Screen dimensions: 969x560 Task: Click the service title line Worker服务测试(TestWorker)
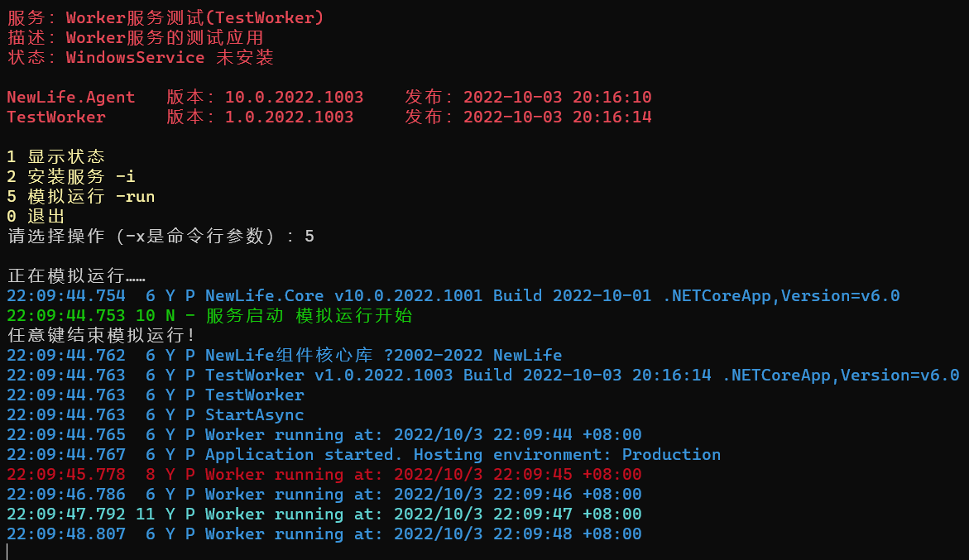click(x=165, y=18)
